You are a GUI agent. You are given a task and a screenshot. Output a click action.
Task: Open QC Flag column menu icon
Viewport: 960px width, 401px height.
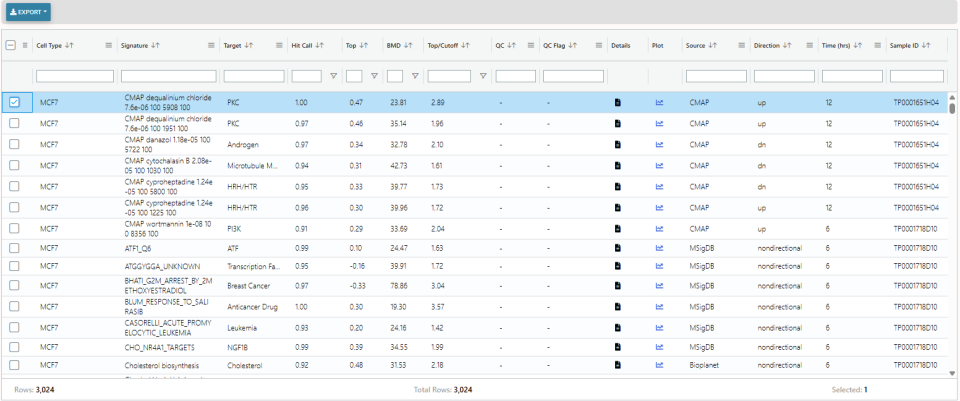pos(599,45)
